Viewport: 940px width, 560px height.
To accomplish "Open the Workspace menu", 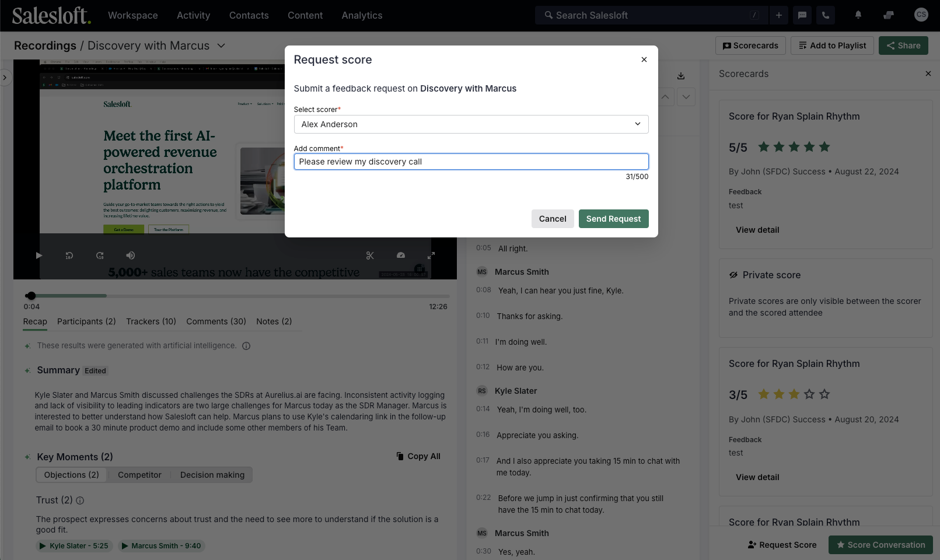I will point(133,15).
